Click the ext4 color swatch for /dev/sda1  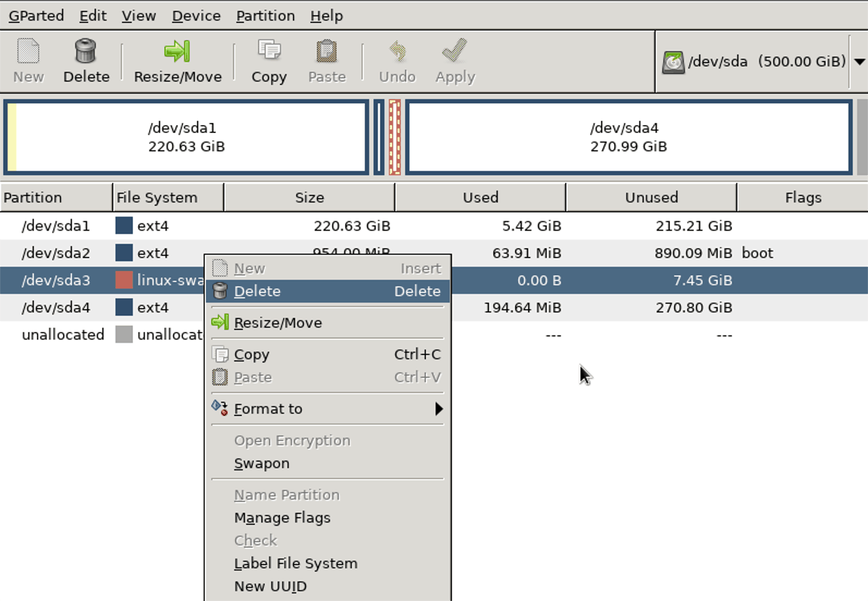tap(124, 226)
